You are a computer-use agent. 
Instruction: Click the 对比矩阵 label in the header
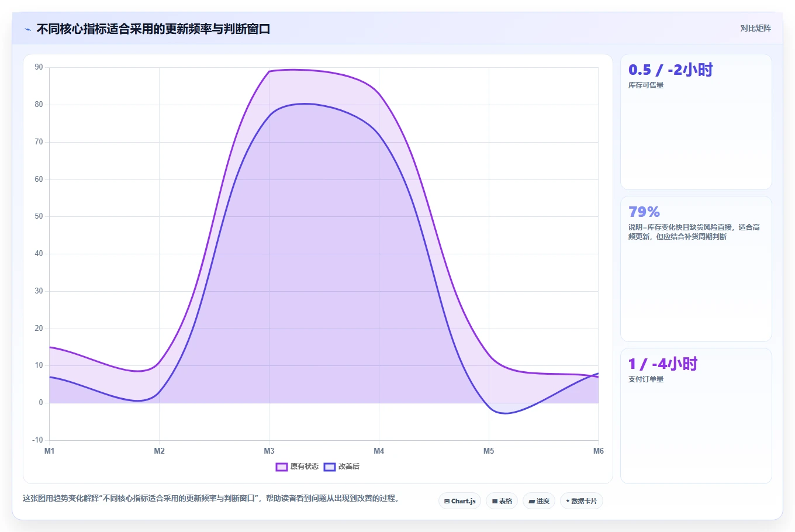(x=755, y=28)
